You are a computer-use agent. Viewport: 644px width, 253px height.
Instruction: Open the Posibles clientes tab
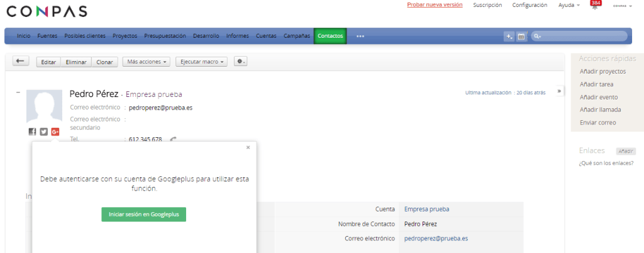coord(85,36)
